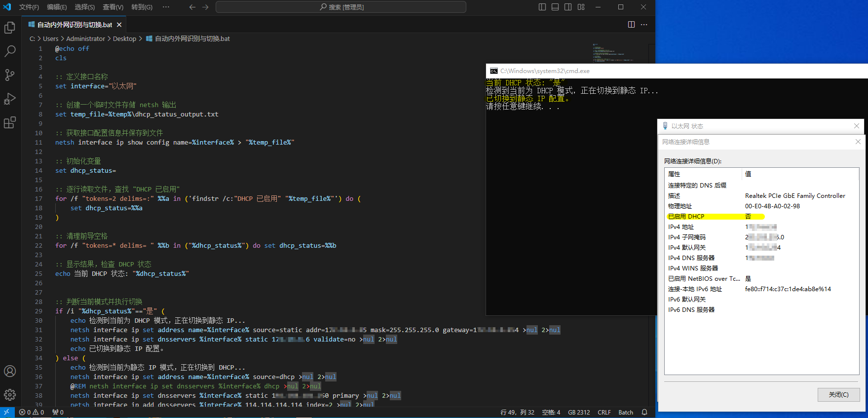This screenshot has width=868, height=418.
Task: Expand the file name breadcrumb
Action: [x=188, y=38]
